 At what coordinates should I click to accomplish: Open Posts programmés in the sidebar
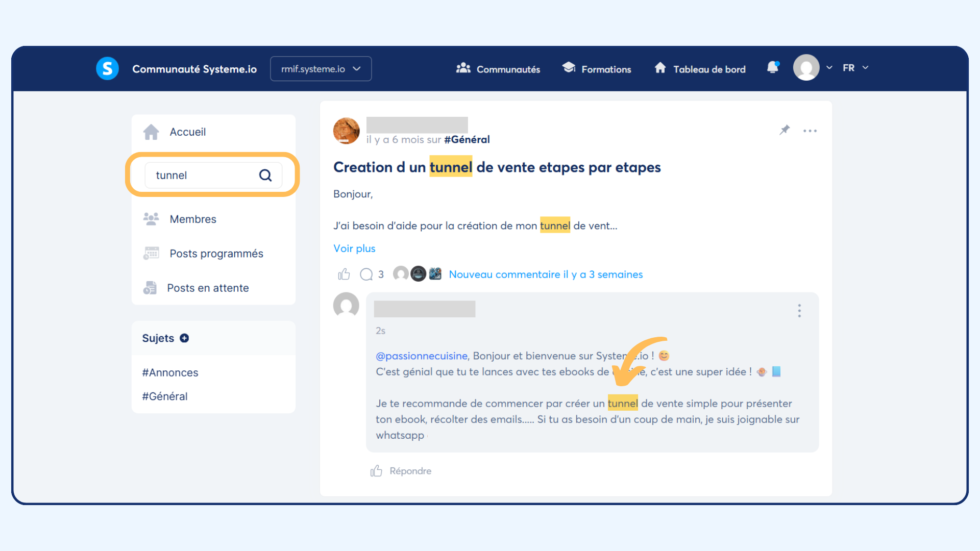[x=216, y=254]
